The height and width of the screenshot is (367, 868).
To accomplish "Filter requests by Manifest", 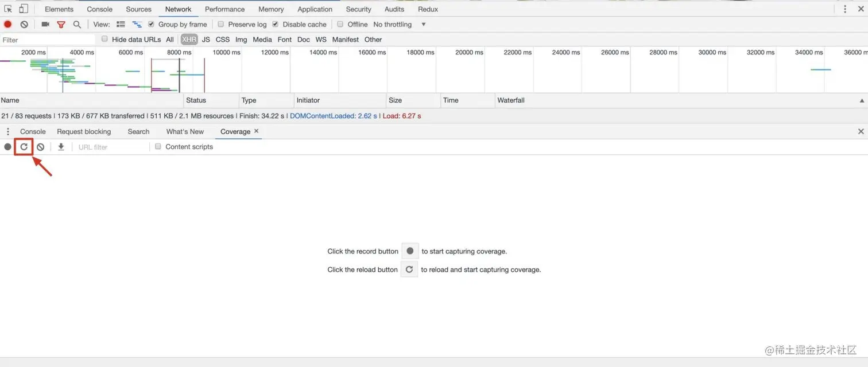I will point(346,40).
